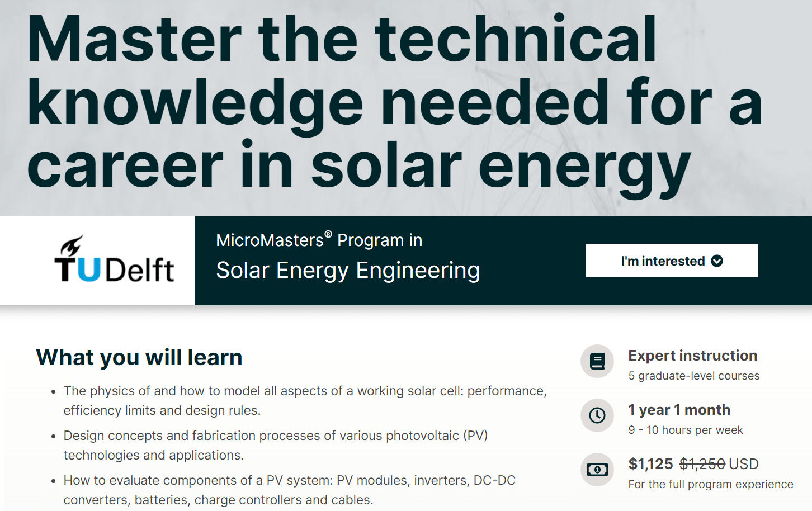Click the money icon beside the price
This screenshot has width=812, height=511.
coord(597,470)
